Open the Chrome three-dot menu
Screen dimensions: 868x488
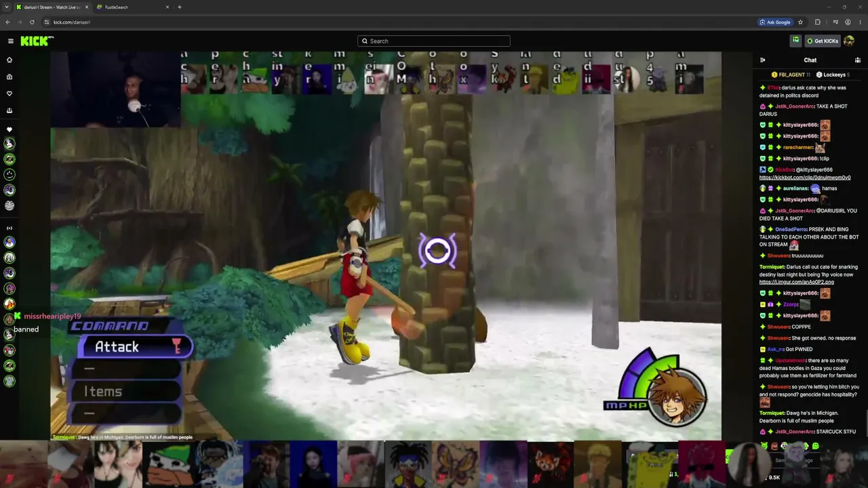860,22
